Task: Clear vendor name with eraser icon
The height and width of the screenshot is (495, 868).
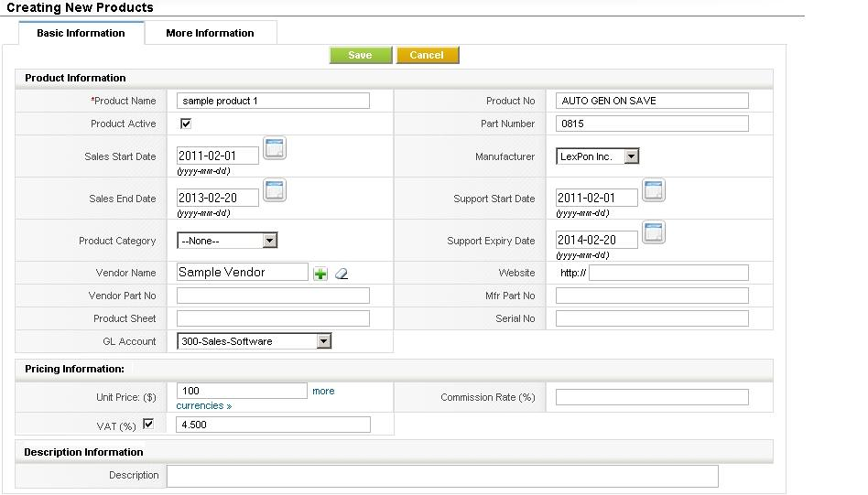Action: pos(342,274)
